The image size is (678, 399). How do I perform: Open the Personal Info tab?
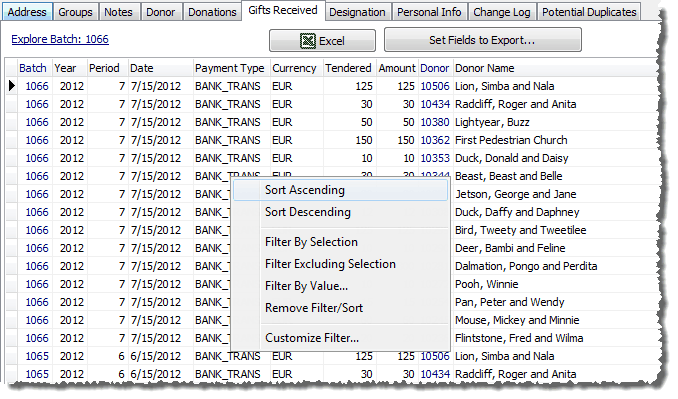pos(429,12)
